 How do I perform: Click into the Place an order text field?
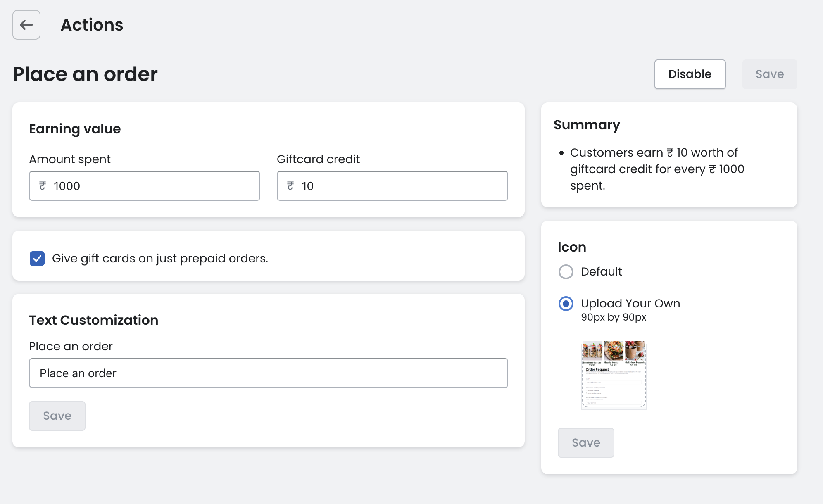pyautogui.click(x=269, y=373)
